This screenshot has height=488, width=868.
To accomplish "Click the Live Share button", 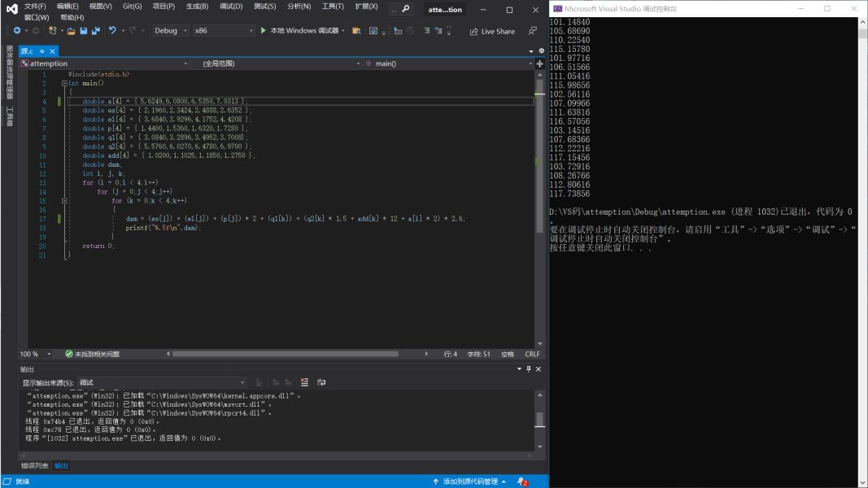I will click(492, 31).
